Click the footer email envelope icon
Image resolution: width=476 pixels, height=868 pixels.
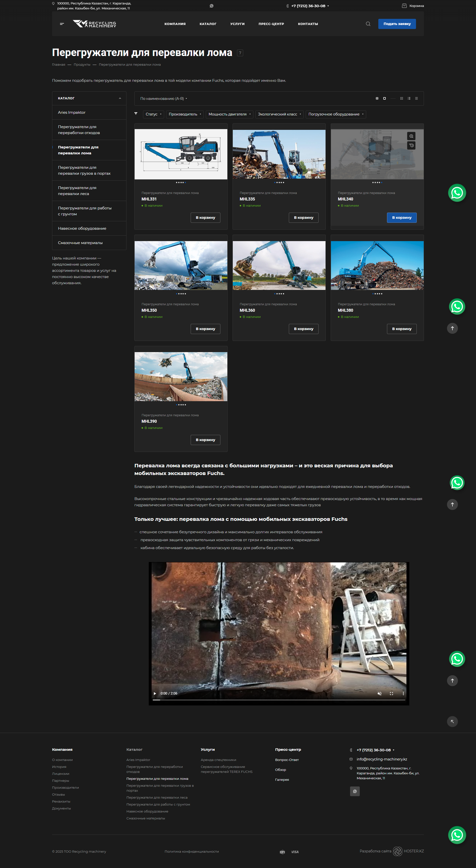pos(351,759)
